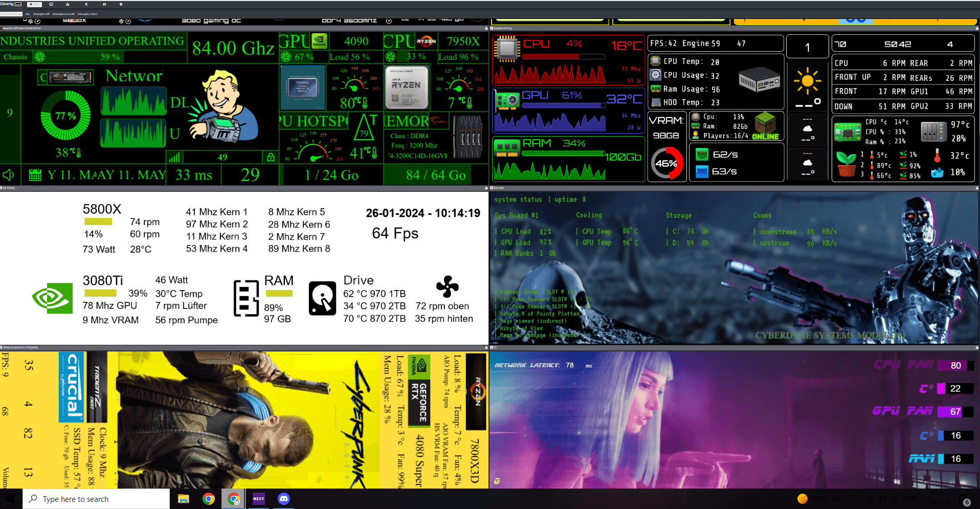Viewport: 980px width, 509px height.
Task: Switch the NOB keyboard language indicator
Action: (909, 499)
